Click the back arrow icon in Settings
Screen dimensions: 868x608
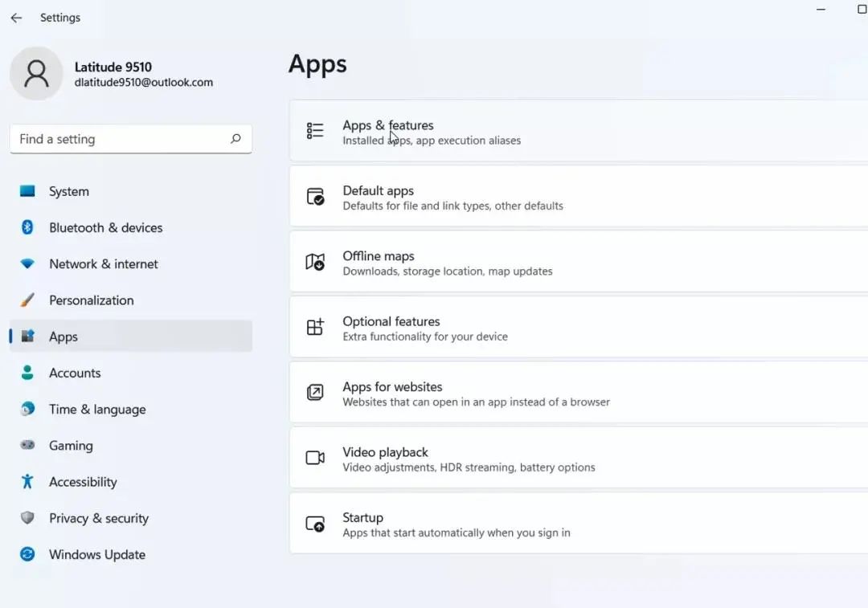(x=16, y=18)
